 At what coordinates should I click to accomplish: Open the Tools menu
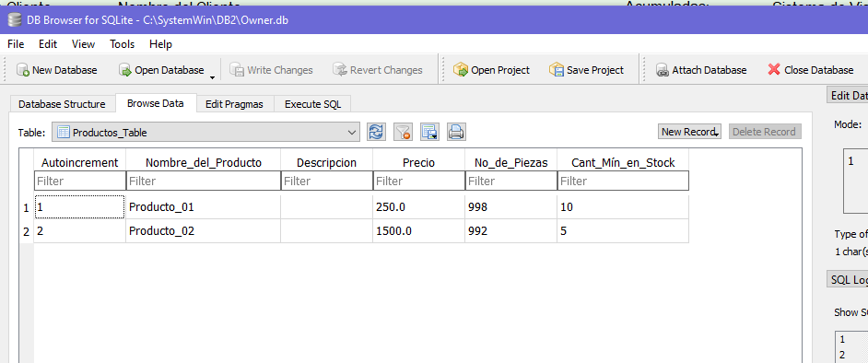[123, 43]
